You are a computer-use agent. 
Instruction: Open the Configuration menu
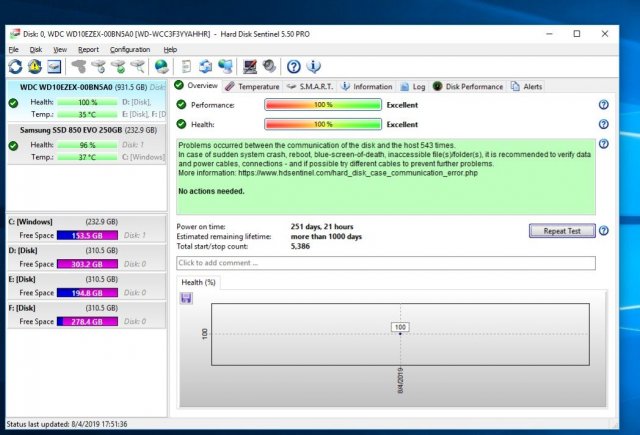[130, 49]
